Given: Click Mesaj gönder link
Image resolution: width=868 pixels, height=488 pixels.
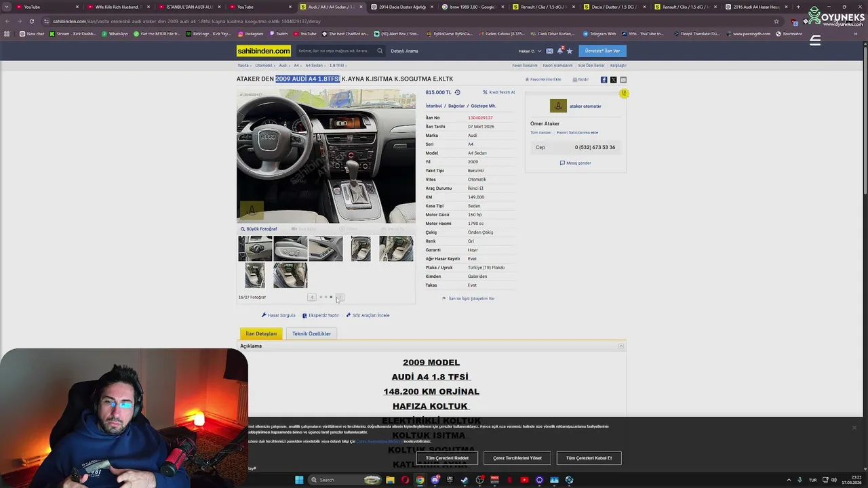Looking at the screenshot, I should coord(575,163).
